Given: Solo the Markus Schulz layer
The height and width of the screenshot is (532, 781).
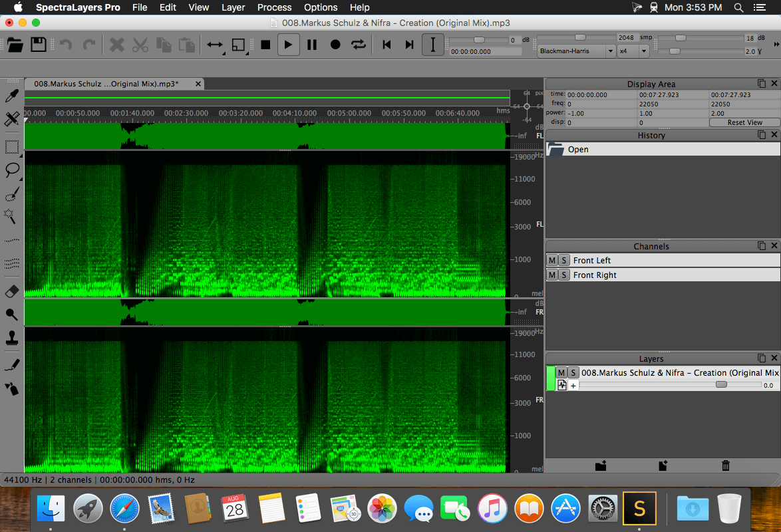Looking at the screenshot, I should (x=573, y=372).
